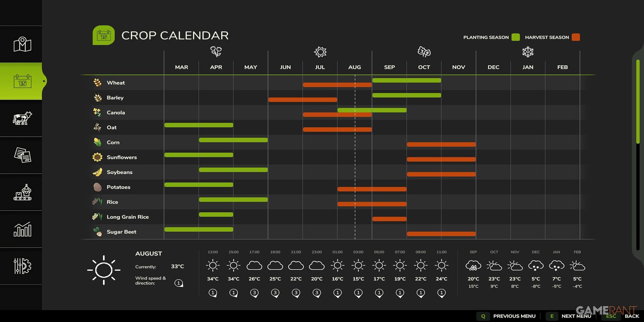Select the machinery/equipment icon in sidebar
Screen dimensions: 644x322
[x=22, y=192]
